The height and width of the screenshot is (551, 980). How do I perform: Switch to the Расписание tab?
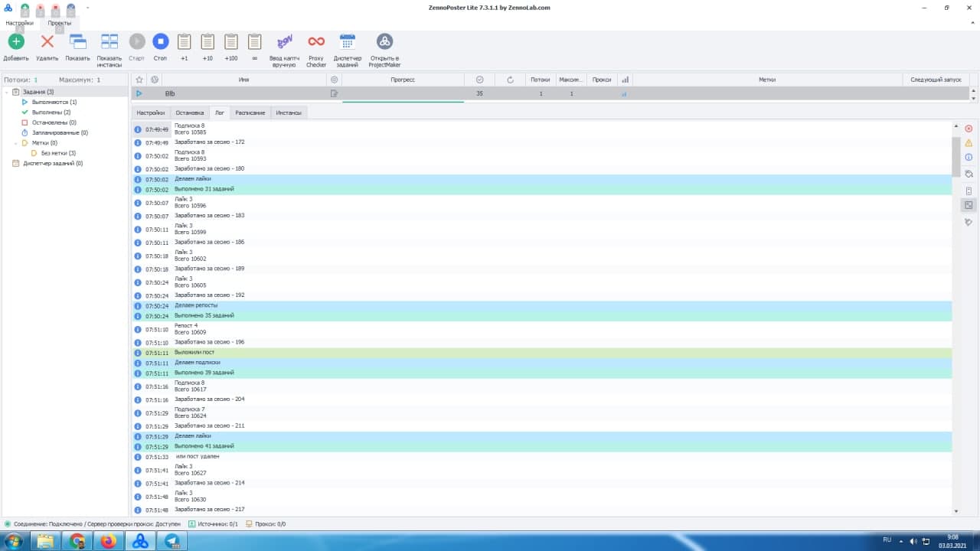(x=250, y=112)
